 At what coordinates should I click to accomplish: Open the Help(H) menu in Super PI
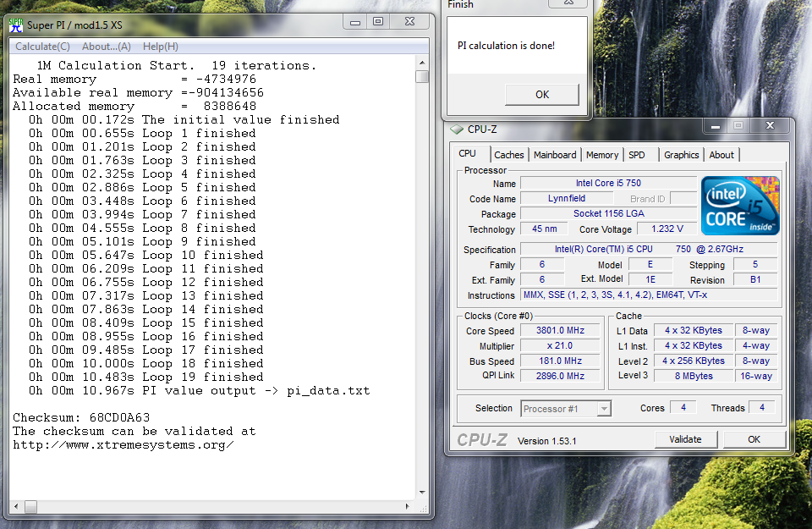[161, 47]
